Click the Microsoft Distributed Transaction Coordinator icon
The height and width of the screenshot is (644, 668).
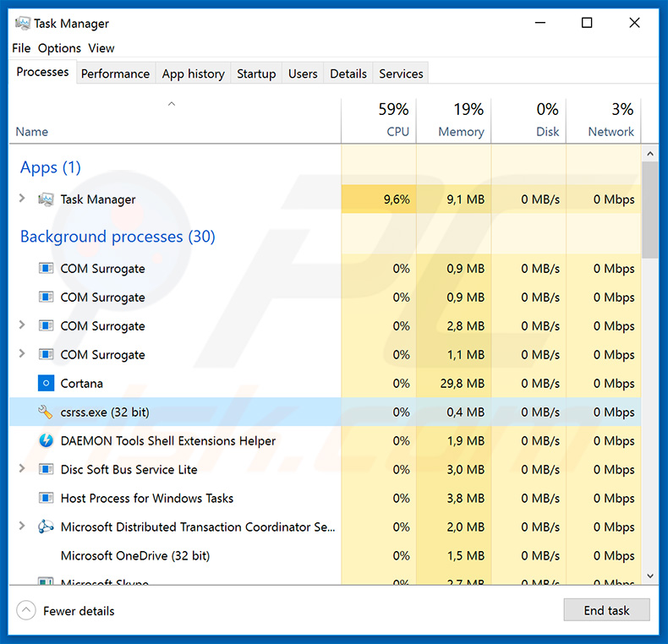coord(46,527)
